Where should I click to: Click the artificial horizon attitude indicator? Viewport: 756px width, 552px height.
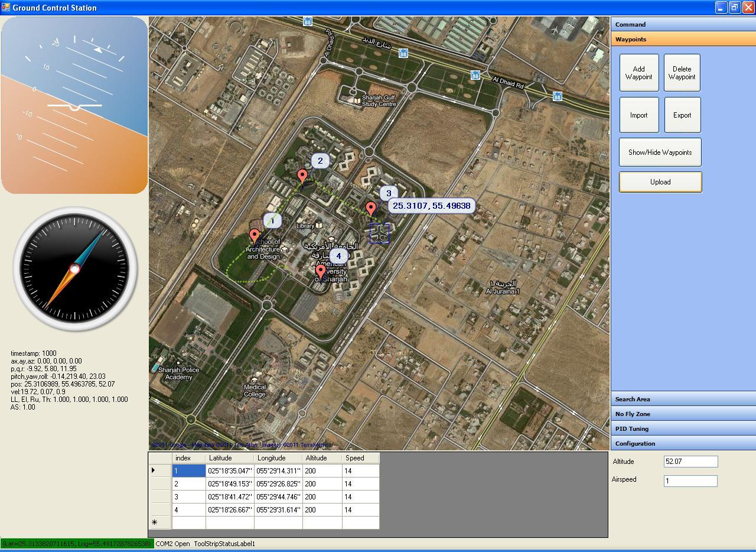pyautogui.click(x=74, y=105)
